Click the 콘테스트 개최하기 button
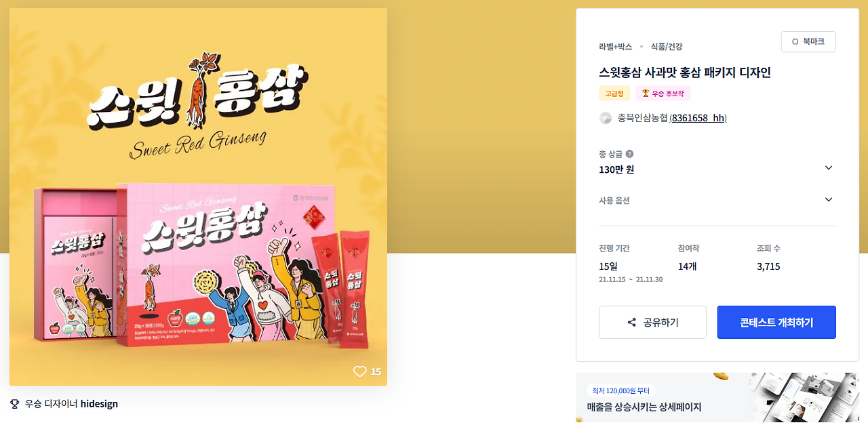Viewport: 868px width, 427px height. click(776, 322)
